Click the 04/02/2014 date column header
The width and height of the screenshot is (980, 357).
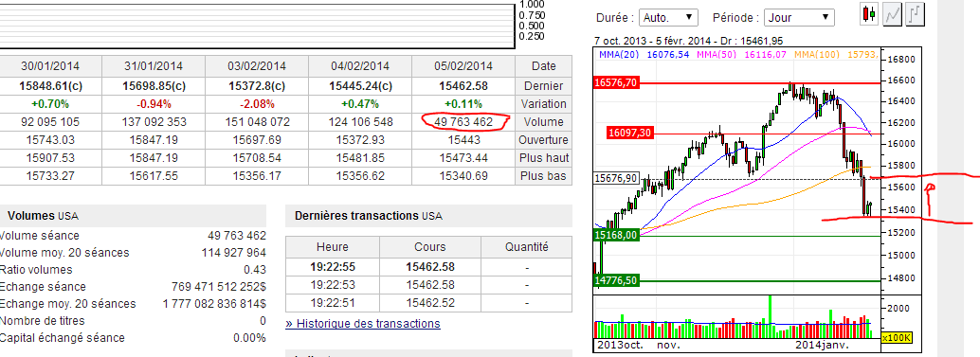tap(360, 66)
